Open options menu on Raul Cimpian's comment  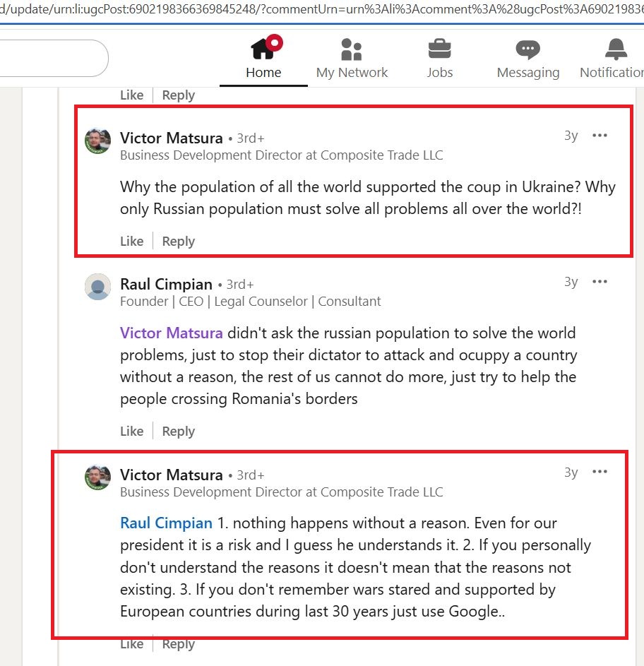point(600,281)
